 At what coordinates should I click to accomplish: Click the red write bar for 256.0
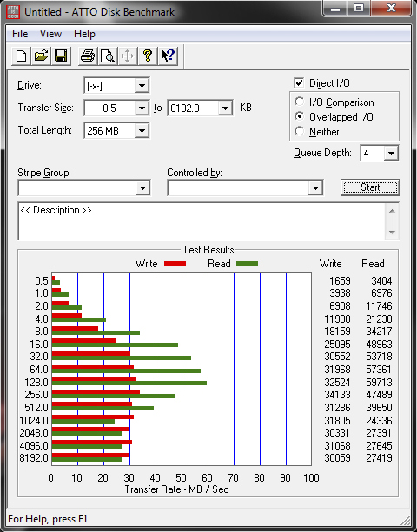coord(96,392)
